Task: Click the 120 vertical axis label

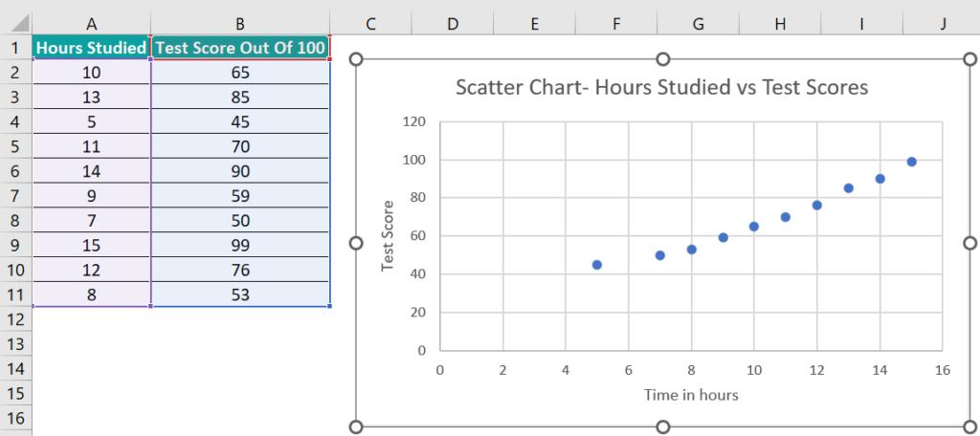Action: point(415,121)
